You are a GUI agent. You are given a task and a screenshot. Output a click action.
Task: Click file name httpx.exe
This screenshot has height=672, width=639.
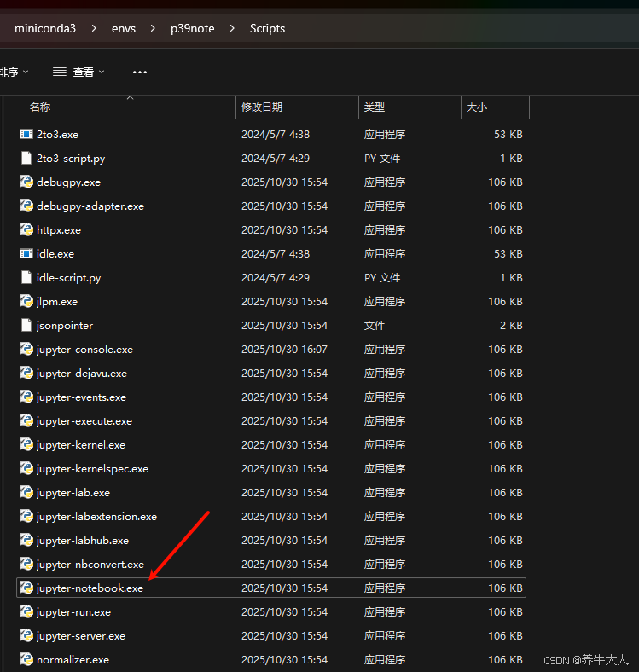[x=58, y=230]
